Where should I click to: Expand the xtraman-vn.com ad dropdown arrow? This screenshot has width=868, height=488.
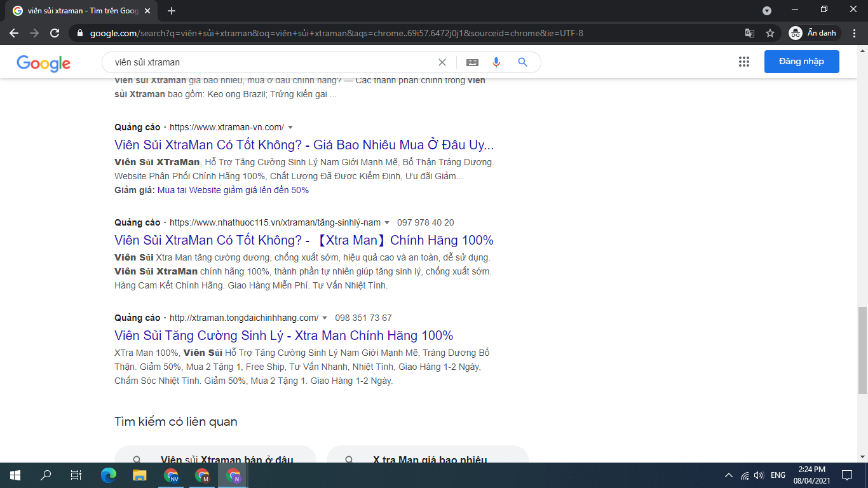[x=290, y=128]
